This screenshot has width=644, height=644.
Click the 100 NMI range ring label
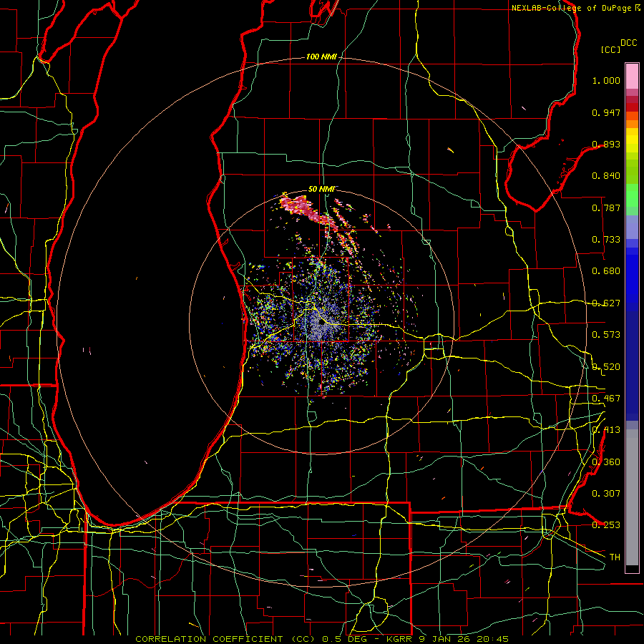[321, 57]
